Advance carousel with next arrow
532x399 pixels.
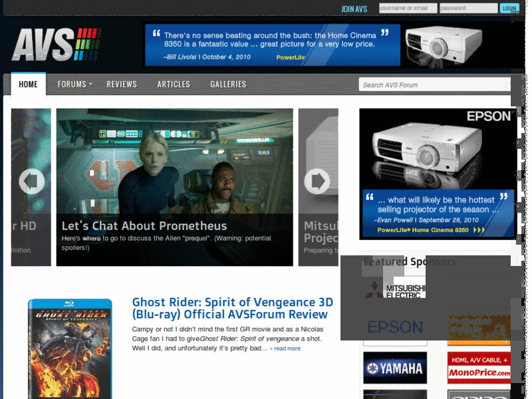[317, 182]
